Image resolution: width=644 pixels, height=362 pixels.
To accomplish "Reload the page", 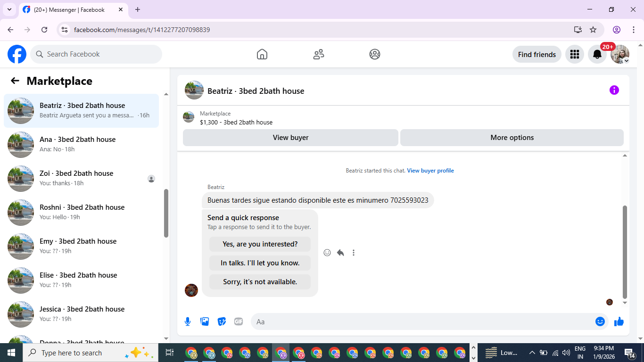I will pyautogui.click(x=44, y=30).
